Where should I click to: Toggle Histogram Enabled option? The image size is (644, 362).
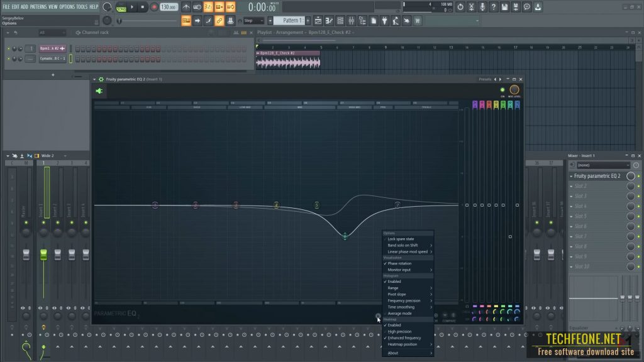pyautogui.click(x=408, y=282)
